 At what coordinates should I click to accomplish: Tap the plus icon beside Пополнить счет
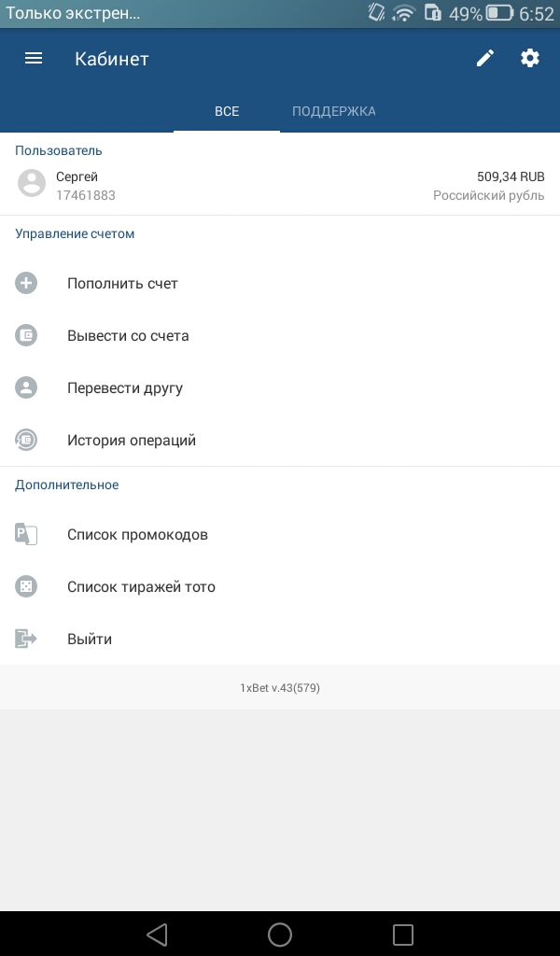tap(26, 283)
